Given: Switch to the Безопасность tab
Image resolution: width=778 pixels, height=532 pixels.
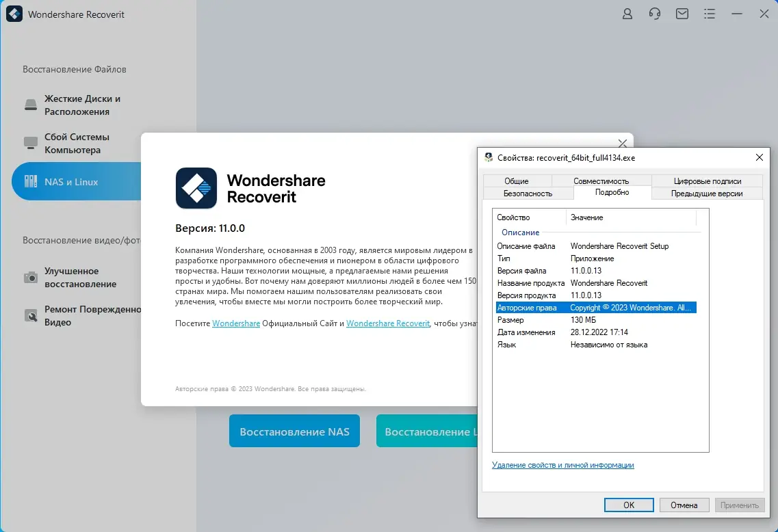Looking at the screenshot, I should coord(528,194).
